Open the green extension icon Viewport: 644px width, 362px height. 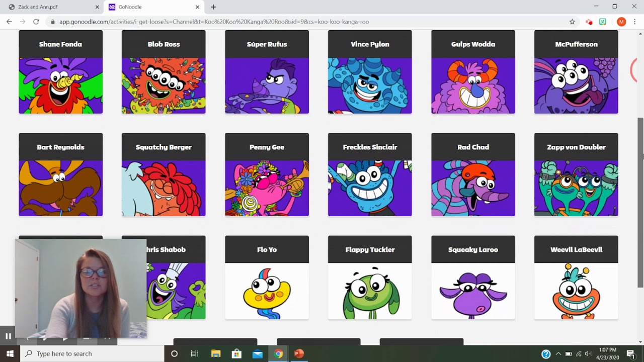(x=603, y=22)
